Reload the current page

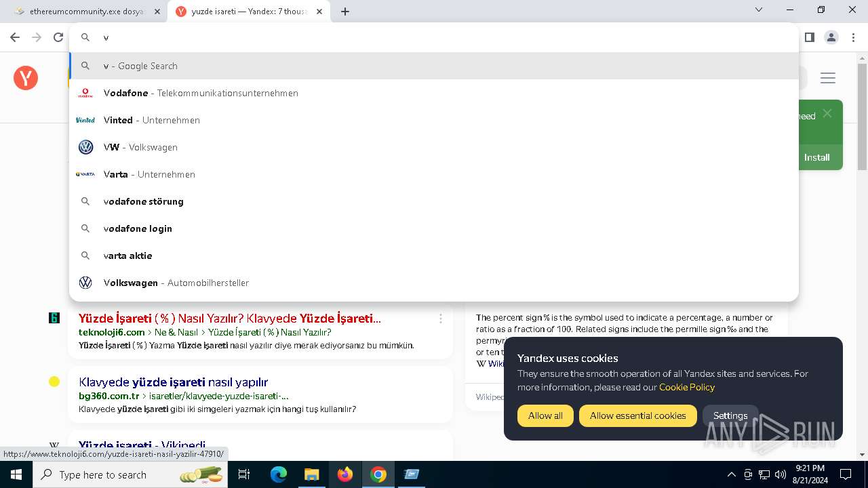coord(58,37)
